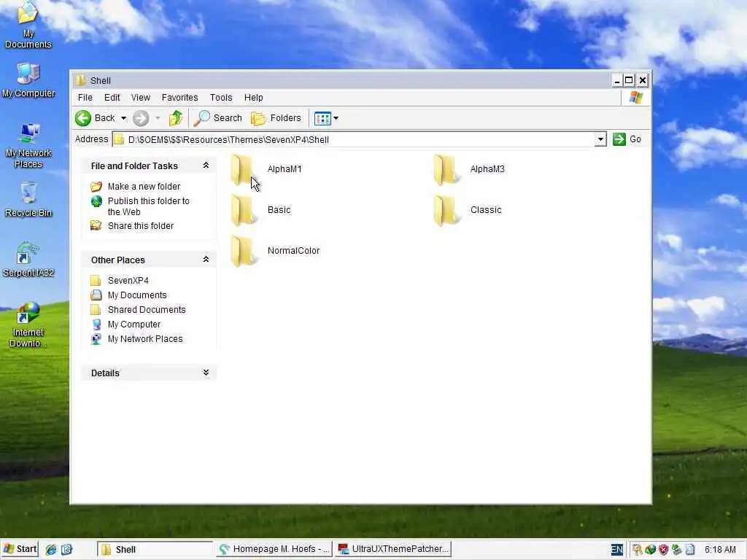Click the My Network Places icon in sidebar
747x560 pixels.
(x=96, y=339)
